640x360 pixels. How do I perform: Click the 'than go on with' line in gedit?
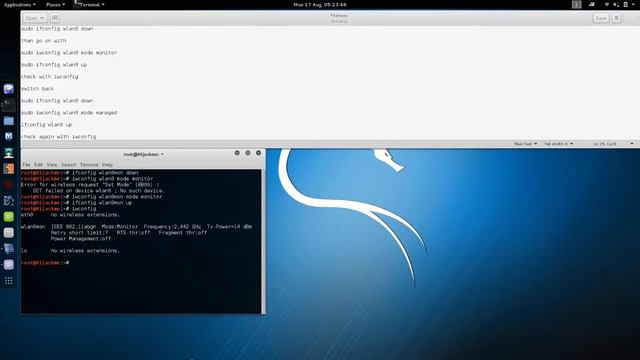pos(44,40)
